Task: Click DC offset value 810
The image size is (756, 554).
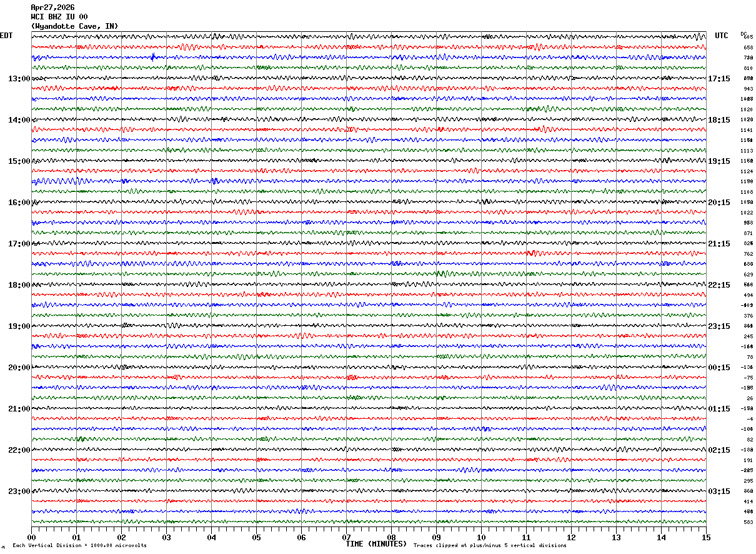Action: point(748,68)
